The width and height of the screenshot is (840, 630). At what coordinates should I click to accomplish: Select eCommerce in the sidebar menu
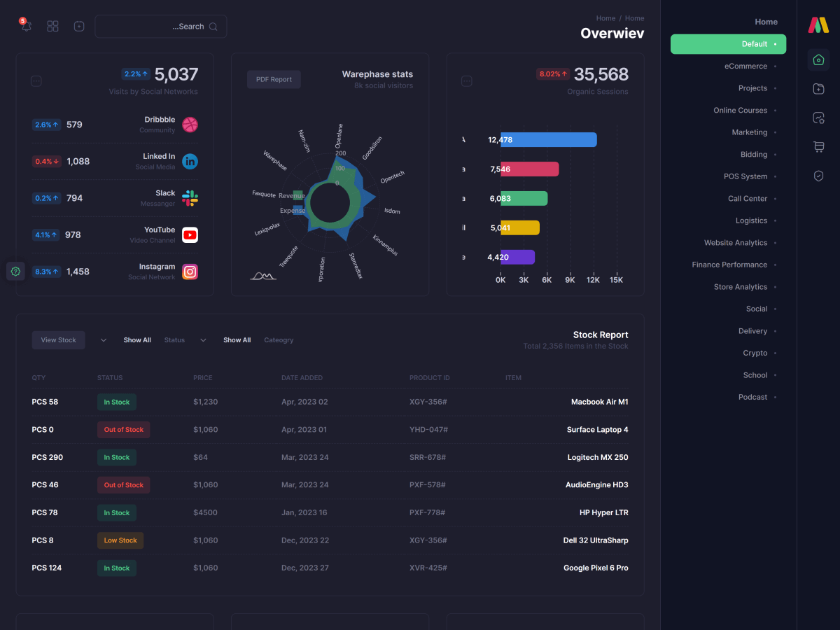point(746,66)
